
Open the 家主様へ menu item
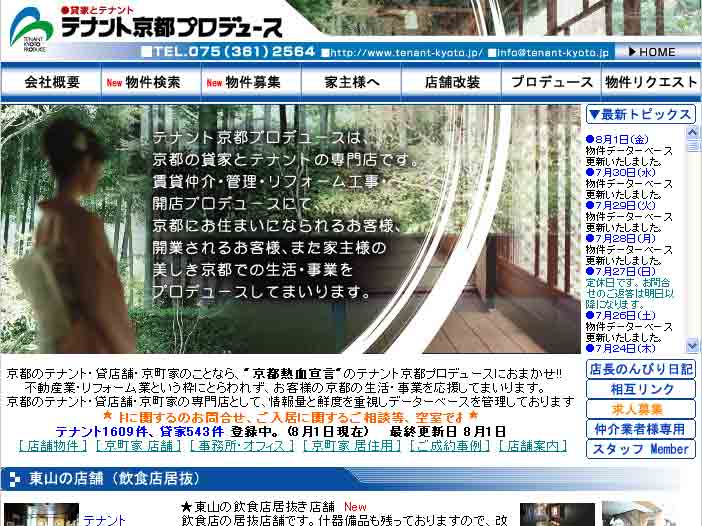click(x=352, y=82)
